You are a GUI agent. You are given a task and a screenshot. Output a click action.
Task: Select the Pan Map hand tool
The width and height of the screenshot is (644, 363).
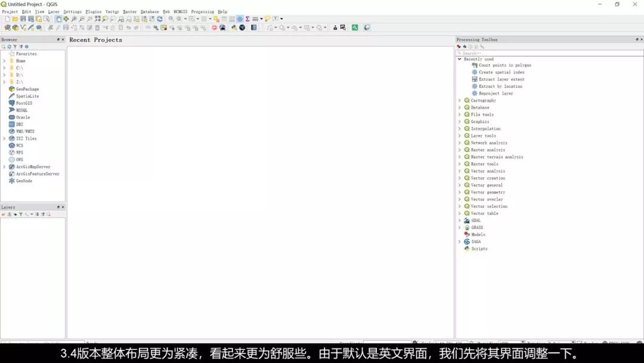58,19
